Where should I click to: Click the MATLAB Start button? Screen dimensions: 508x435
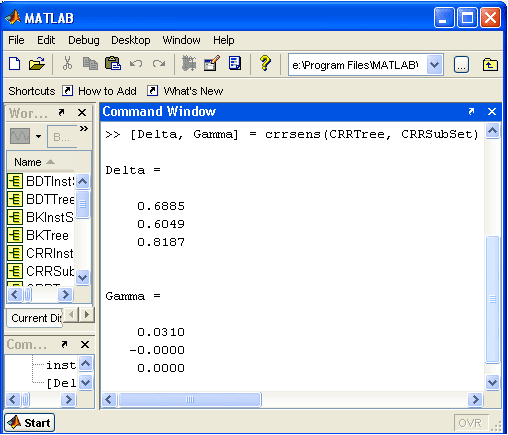tap(30, 423)
